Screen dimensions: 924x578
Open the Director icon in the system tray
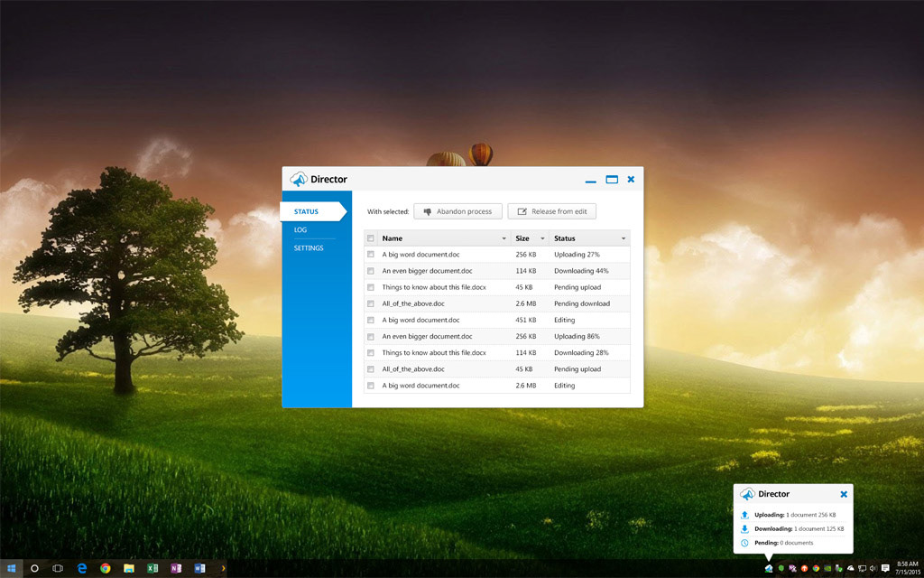[x=769, y=569]
